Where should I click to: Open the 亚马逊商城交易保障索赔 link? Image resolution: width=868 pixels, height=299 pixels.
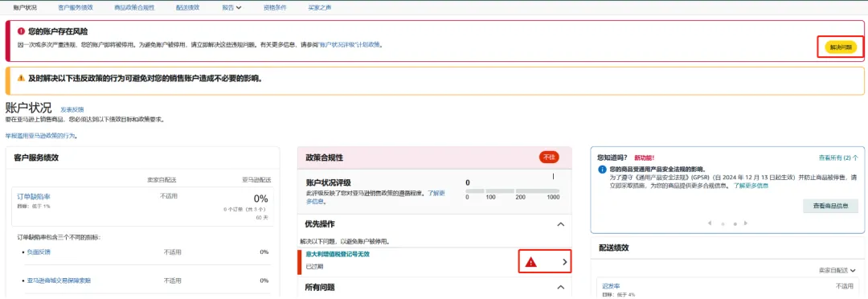[59, 281]
